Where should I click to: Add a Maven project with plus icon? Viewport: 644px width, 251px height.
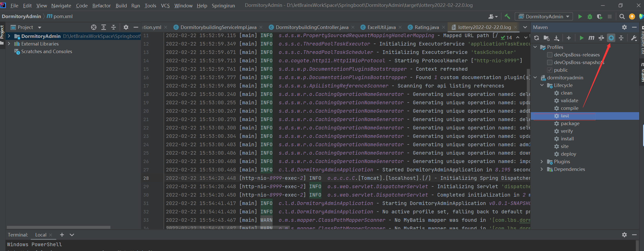pyautogui.click(x=569, y=38)
